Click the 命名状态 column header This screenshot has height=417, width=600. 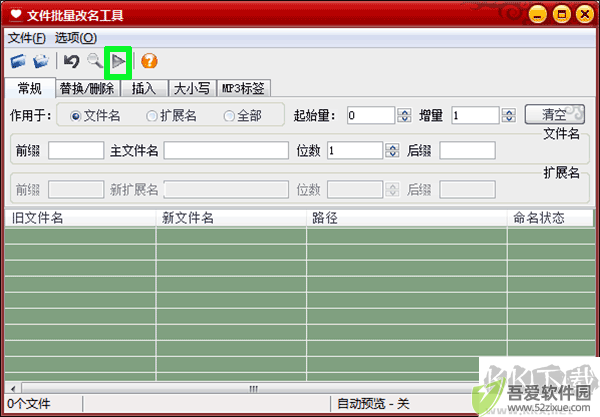(550, 218)
